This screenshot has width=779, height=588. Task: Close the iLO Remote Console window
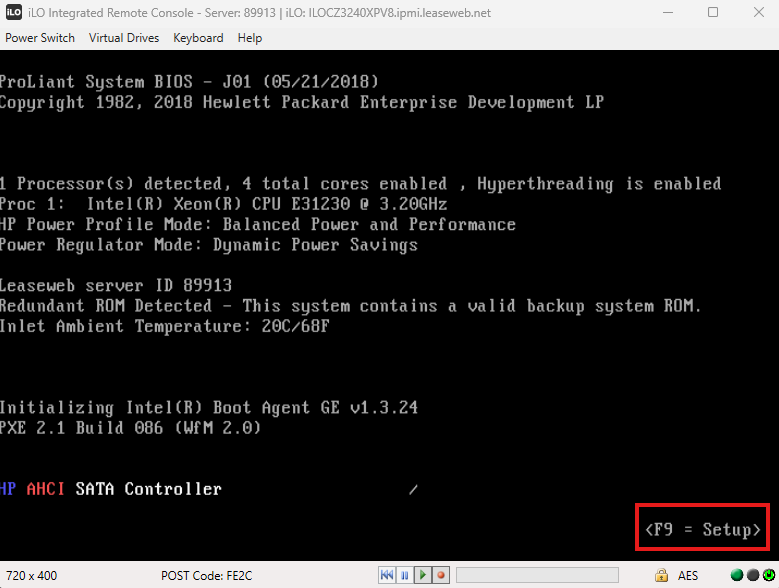click(759, 12)
